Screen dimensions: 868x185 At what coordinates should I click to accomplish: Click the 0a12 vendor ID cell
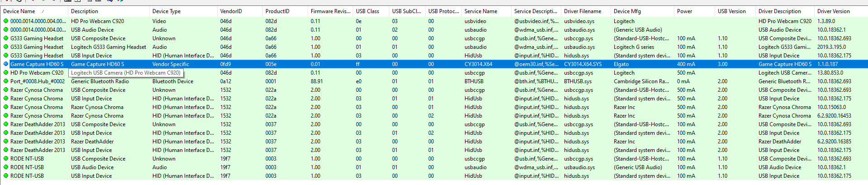click(x=226, y=81)
